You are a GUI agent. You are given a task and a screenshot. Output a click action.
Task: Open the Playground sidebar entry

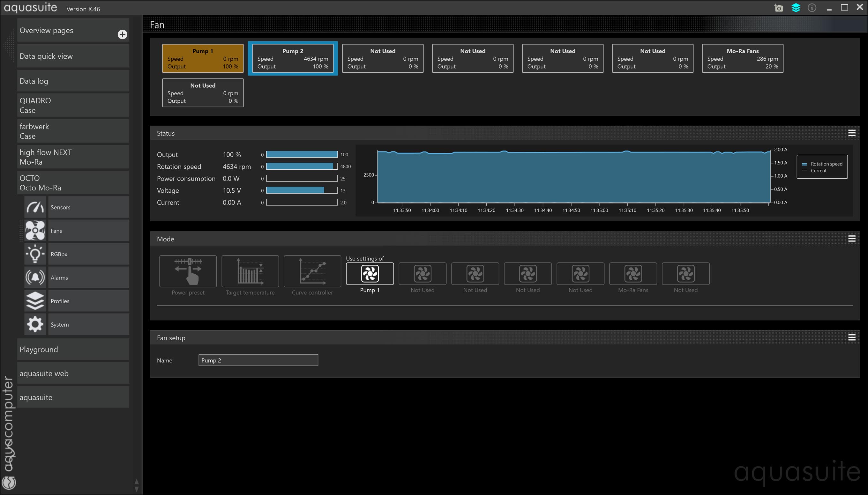pos(73,350)
